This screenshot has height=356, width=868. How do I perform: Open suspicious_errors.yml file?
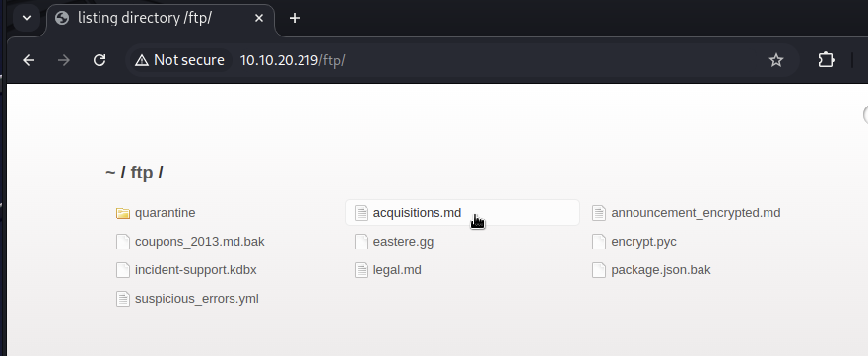[x=197, y=299]
